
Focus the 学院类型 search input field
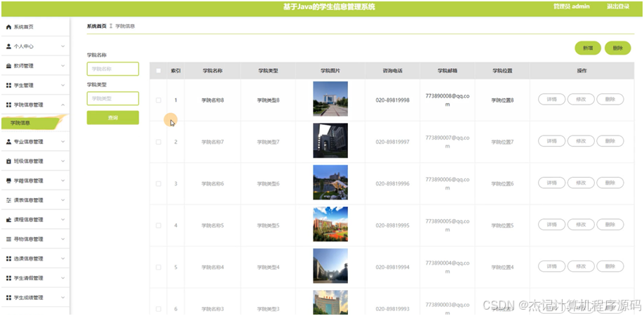click(x=113, y=98)
